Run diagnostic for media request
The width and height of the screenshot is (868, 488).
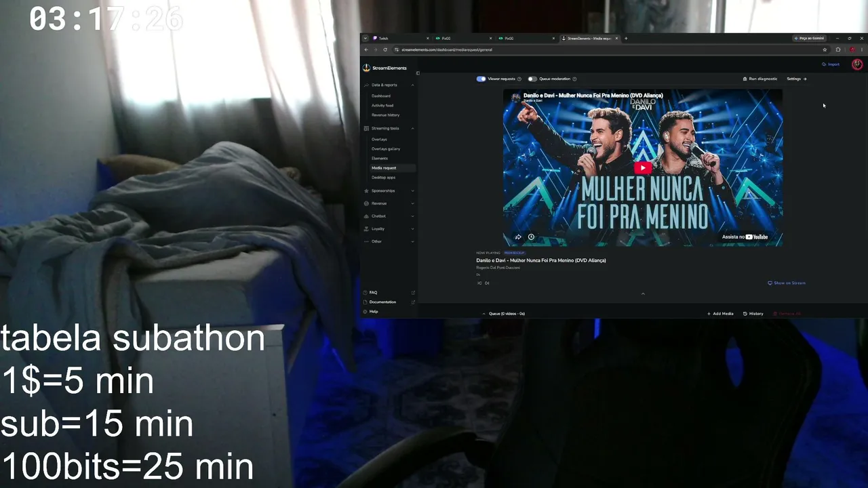coord(760,79)
